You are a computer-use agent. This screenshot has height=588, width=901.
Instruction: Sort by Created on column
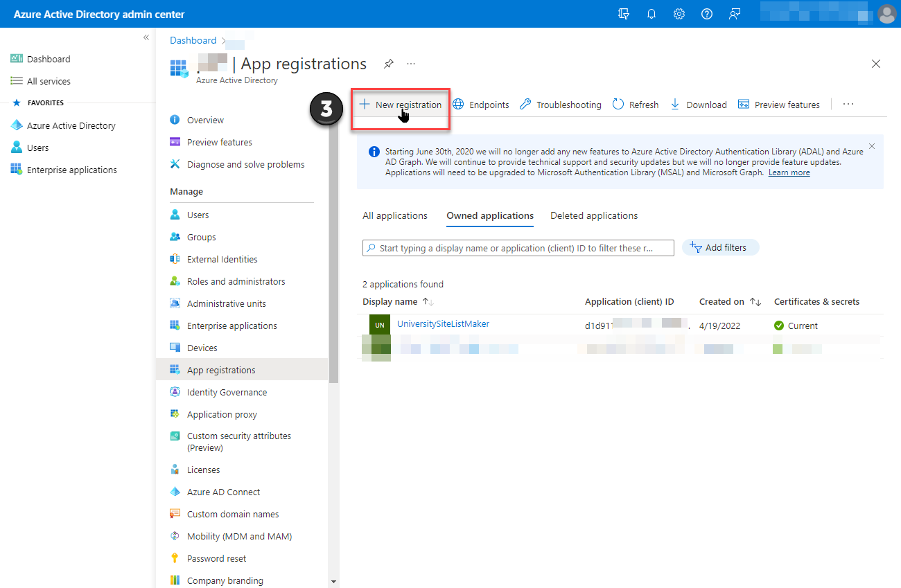(x=731, y=302)
